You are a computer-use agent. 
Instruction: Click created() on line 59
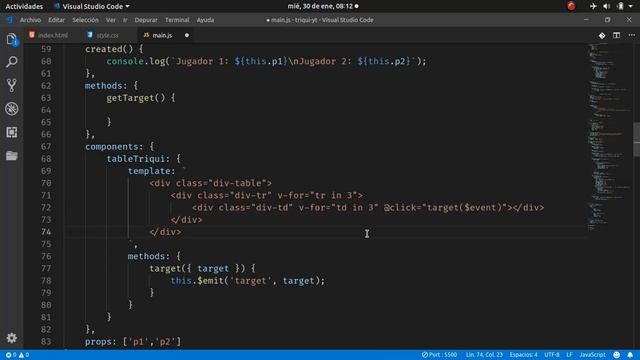click(x=109, y=49)
